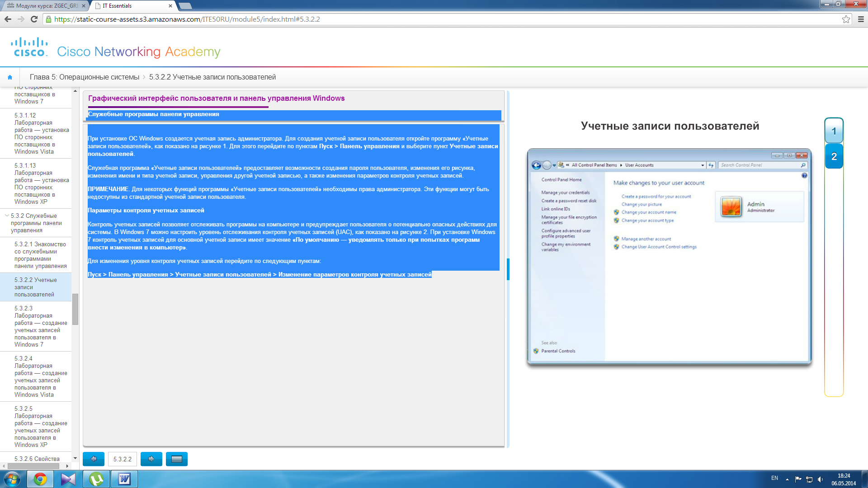Collapse 5.3.2 Служебные программы section
868x488 pixels.
(7, 216)
